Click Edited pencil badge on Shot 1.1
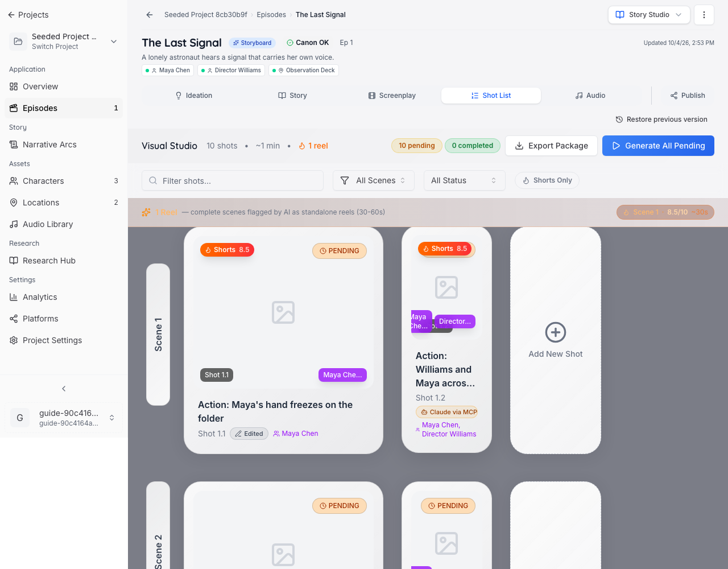 pyautogui.click(x=249, y=434)
